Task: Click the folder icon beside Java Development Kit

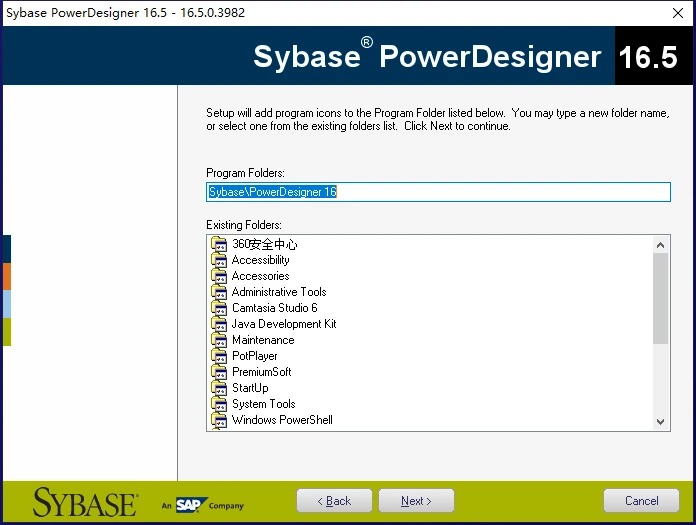Action: pyautogui.click(x=219, y=324)
